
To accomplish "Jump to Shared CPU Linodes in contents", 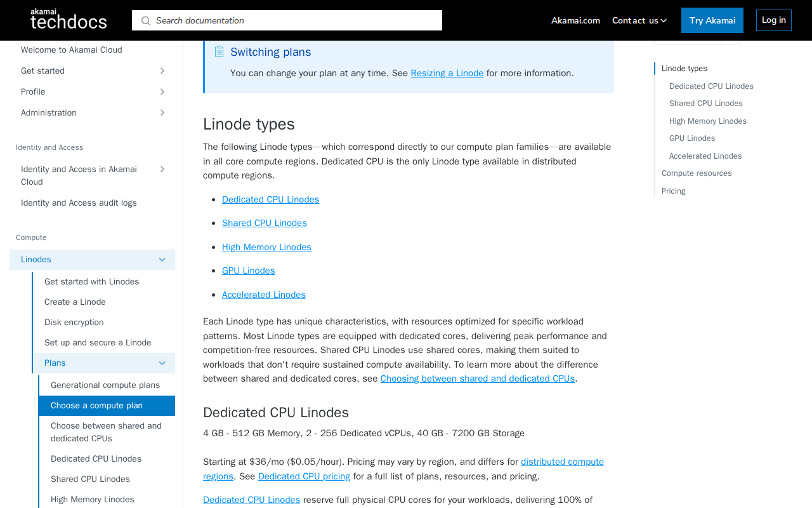I will click(706, 104).
